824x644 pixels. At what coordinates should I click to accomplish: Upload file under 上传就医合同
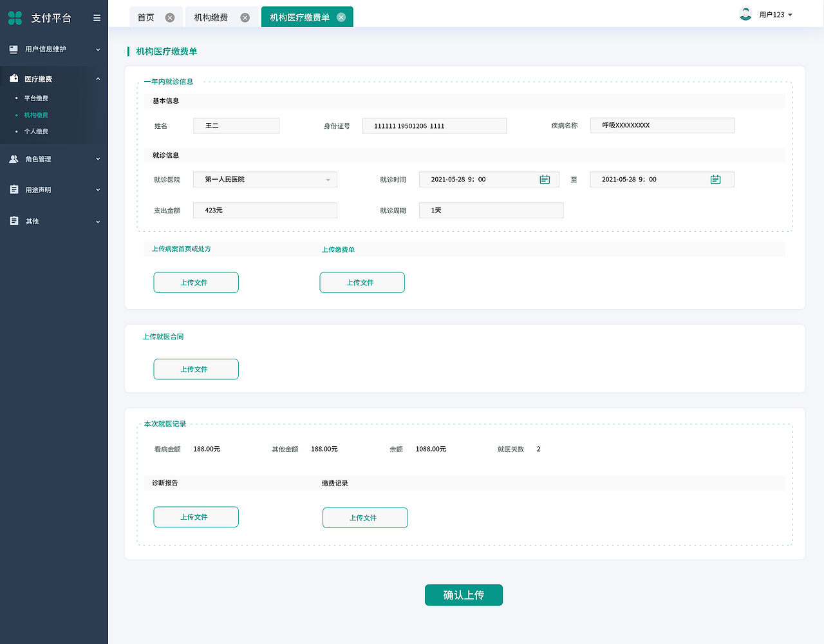[x=196, y=370]
